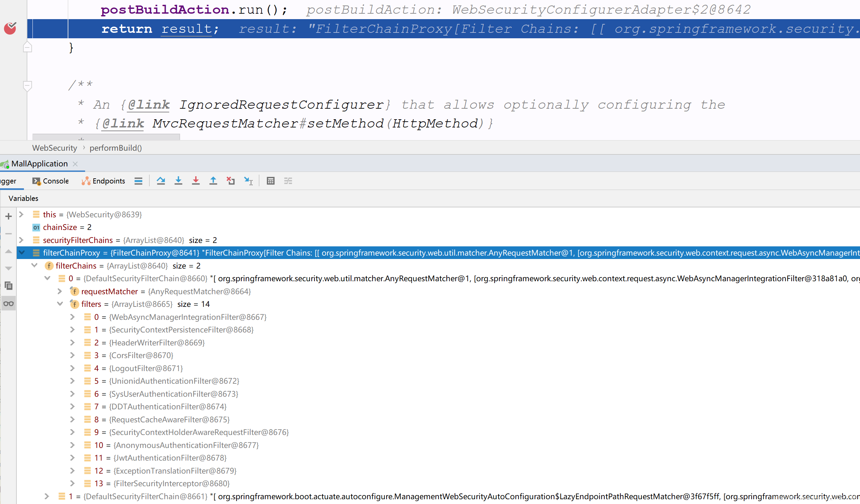The image size is (860, 504).
Task: Select the chainSize variable row
Action: pos(67,227)
